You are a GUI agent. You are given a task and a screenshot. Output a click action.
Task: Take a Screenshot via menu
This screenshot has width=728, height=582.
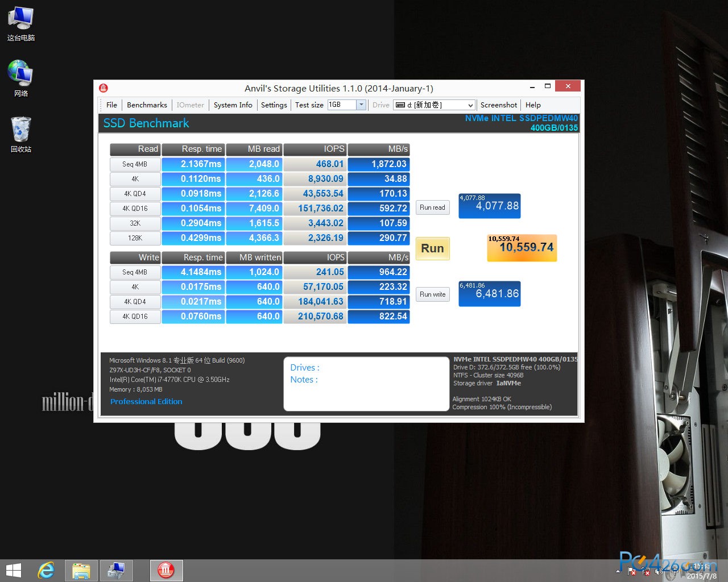point(499,105)
